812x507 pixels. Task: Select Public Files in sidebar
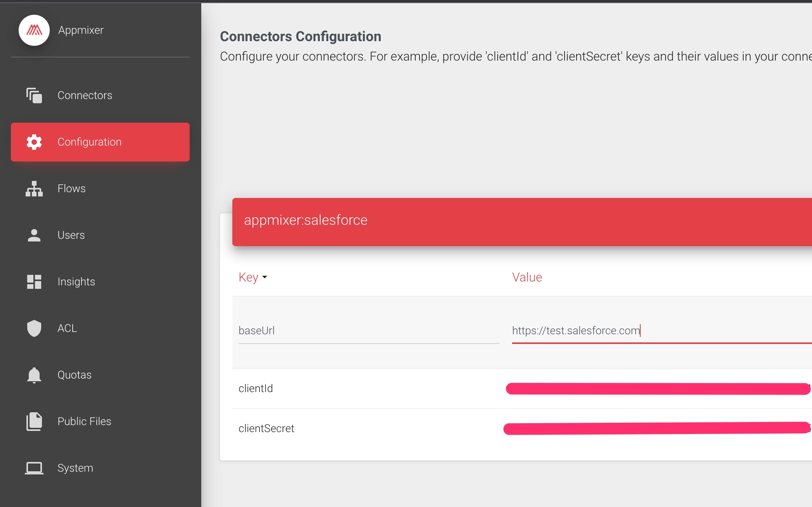84,422
